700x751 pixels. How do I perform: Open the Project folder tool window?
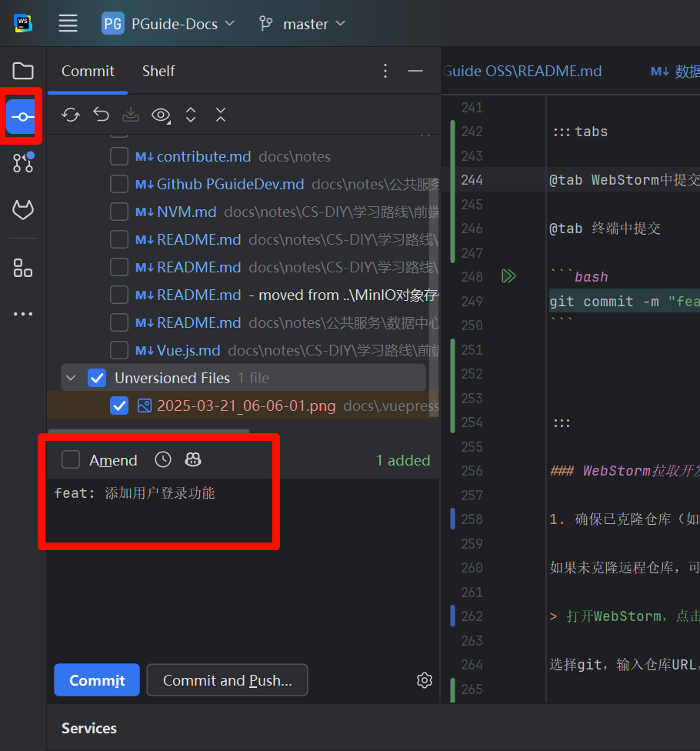[x=23, y=72]
